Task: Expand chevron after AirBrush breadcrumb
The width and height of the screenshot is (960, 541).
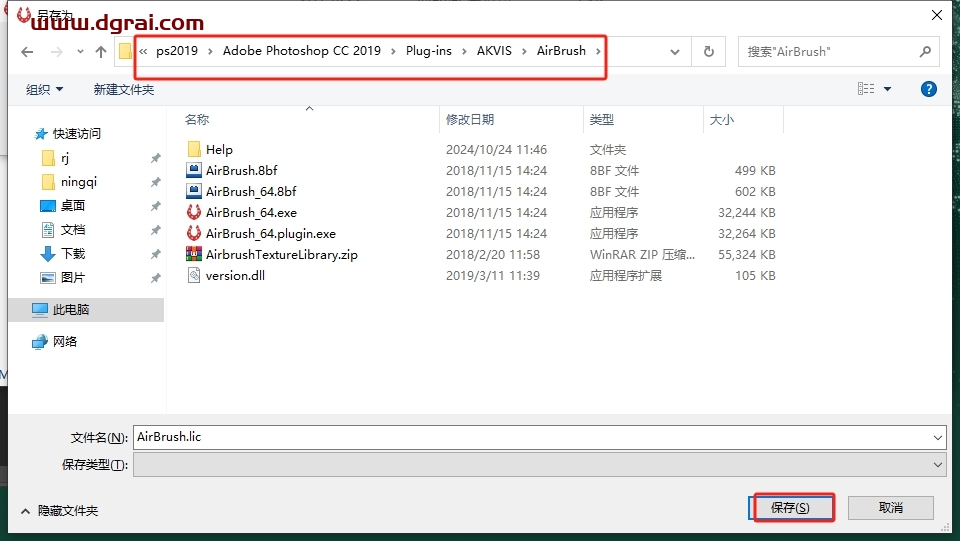Action: [x=598, y=51]
